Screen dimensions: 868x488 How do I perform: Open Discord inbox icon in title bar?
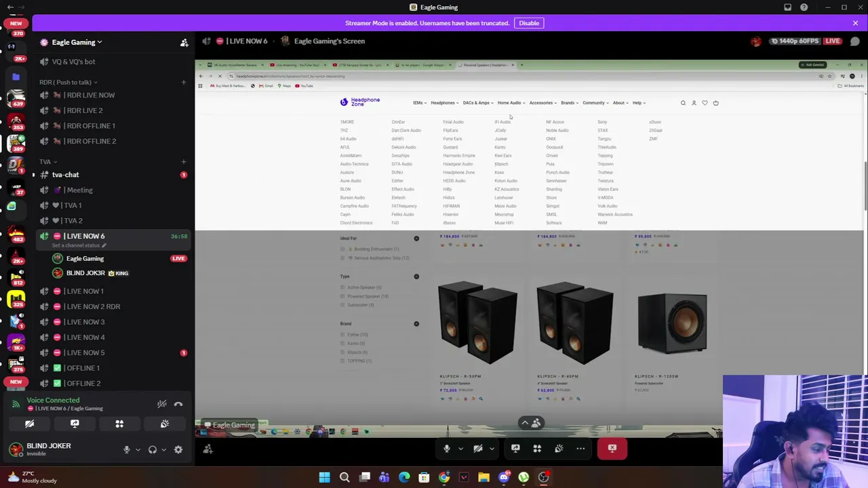[x=787, y=7]
